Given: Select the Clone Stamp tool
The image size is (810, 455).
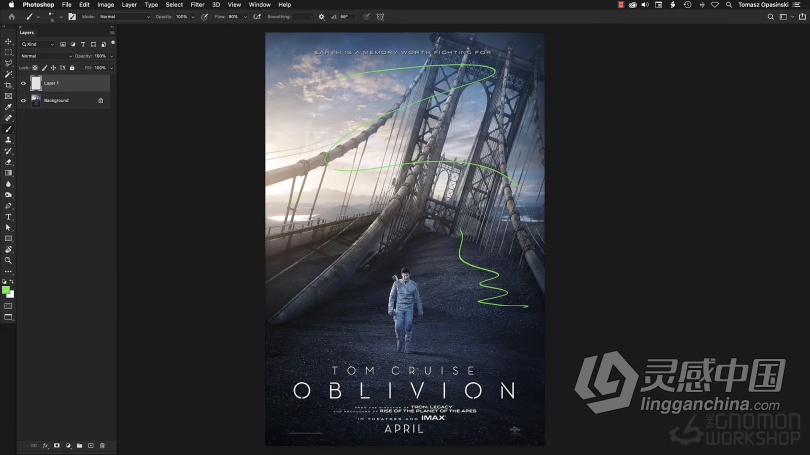Looking at the screenshot, I should (x=8, y=140).
